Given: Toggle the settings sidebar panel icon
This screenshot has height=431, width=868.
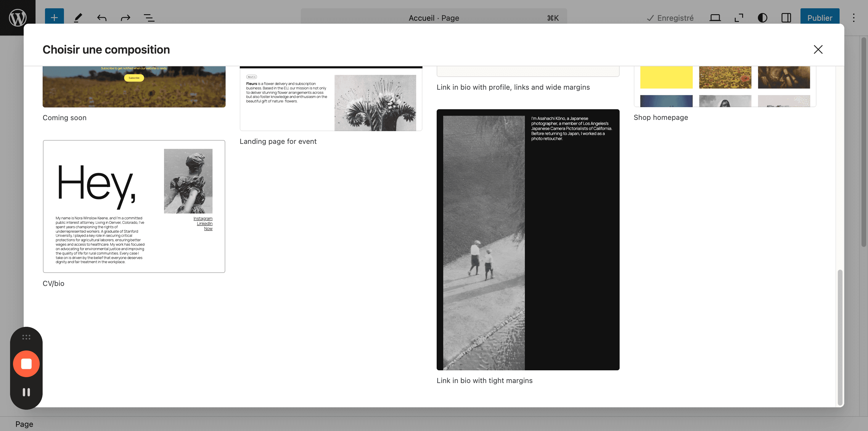Looking at the screenshot, I should [786, 17].
